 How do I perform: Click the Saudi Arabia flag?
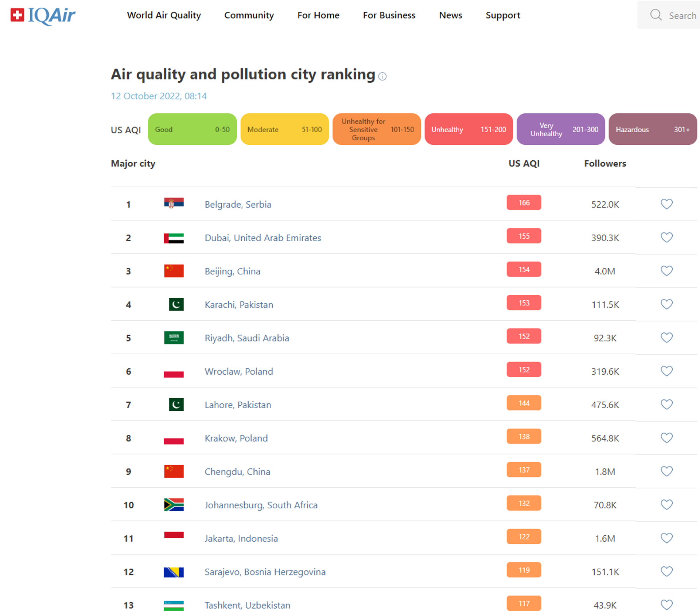click(174, 338)
